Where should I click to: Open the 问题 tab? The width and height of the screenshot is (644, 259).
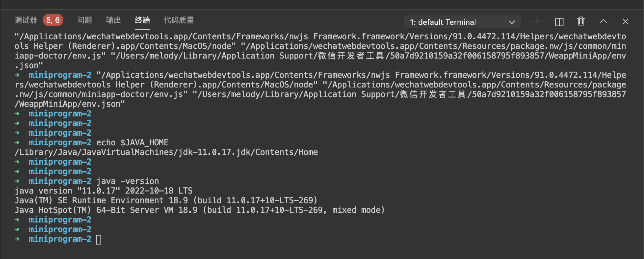pos(85,20)
